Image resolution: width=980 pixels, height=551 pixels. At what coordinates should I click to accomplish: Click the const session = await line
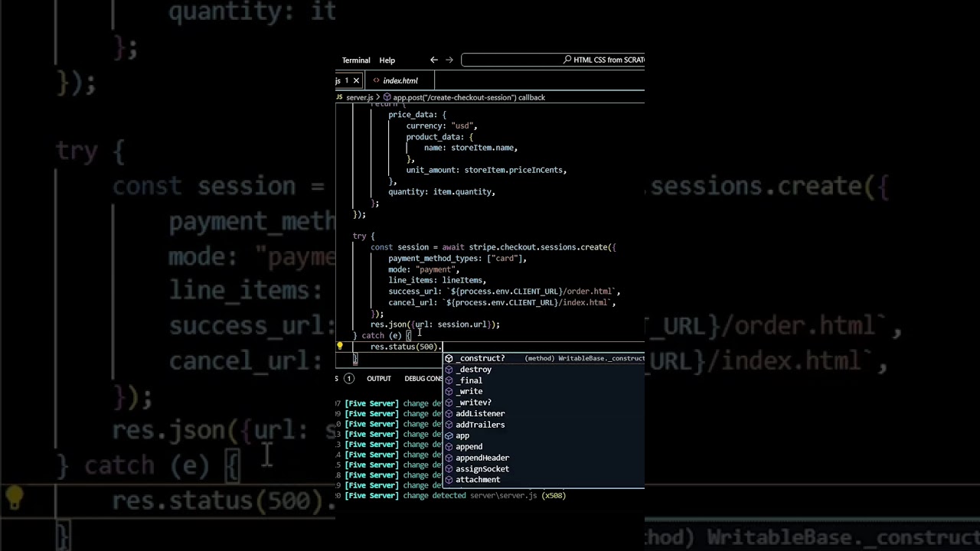click(493, 247)
